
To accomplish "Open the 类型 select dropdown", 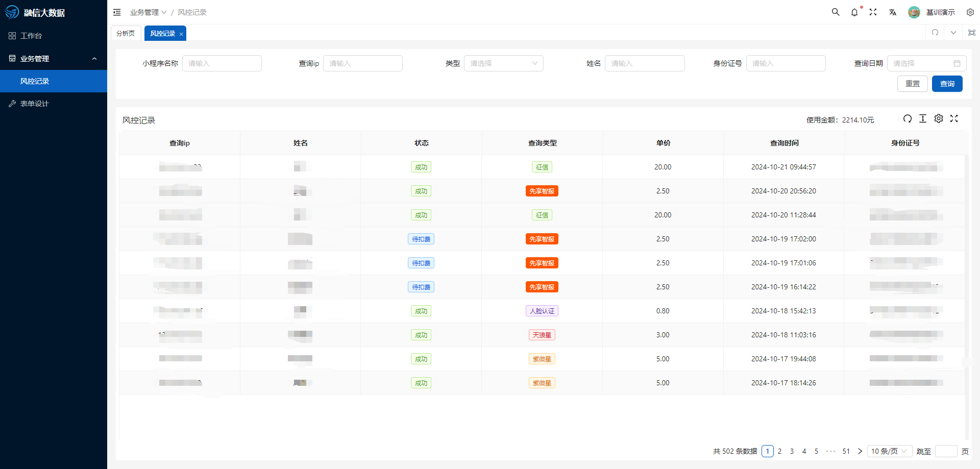I will pyautogui.click(x=504, y=63).
